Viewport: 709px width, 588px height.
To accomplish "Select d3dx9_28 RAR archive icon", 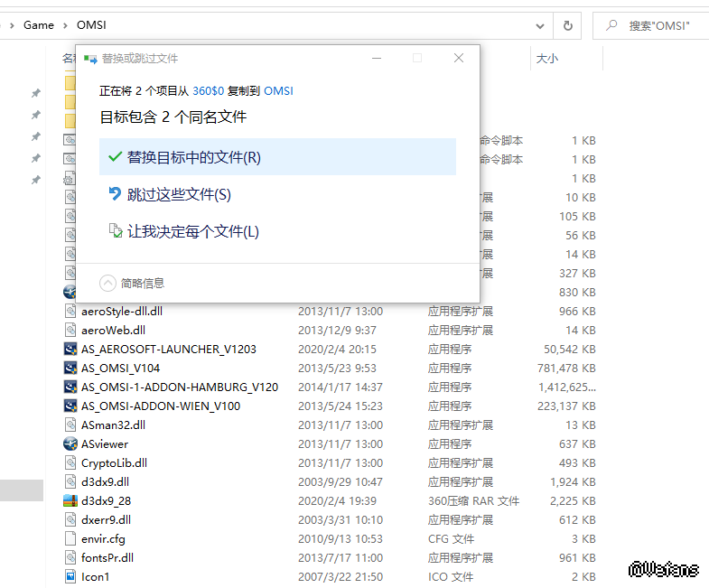I will 71,500.
